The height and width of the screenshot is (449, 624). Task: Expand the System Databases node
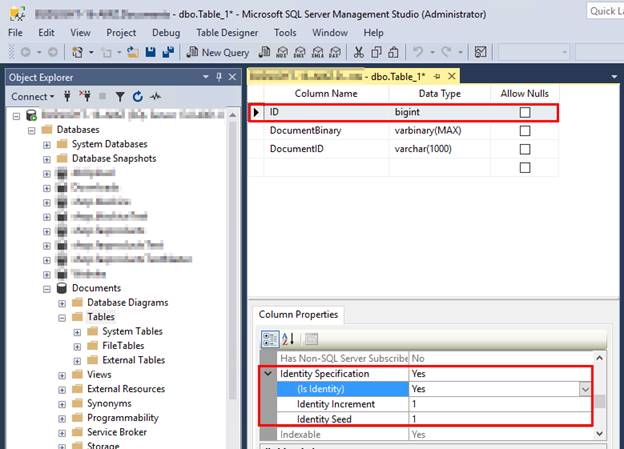point(47,145)
